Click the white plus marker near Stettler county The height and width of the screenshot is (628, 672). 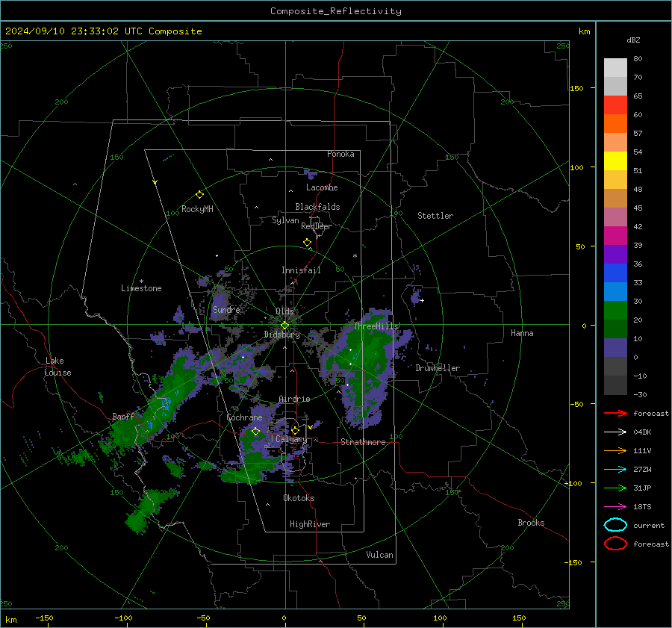pos(422,300)
